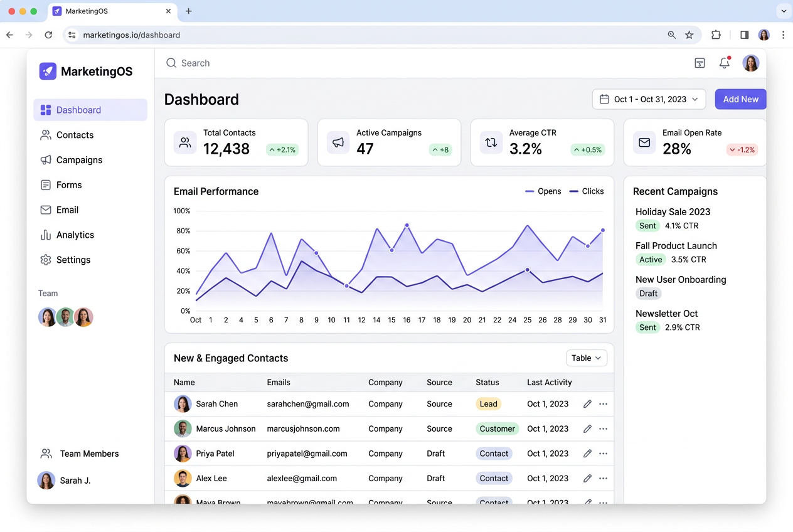The image size is (793, 532).
Task: Open Settings in the sidebar
Action: pos(90,260)
